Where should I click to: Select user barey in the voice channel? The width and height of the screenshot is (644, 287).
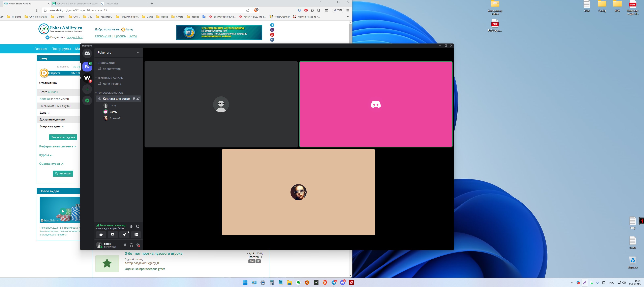click(x=113, y=105)
